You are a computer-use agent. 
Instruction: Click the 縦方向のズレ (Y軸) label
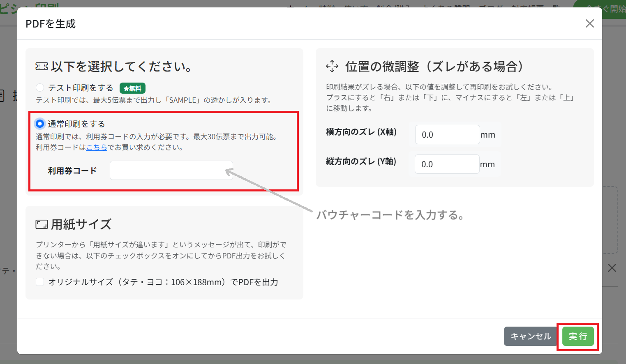361,161
